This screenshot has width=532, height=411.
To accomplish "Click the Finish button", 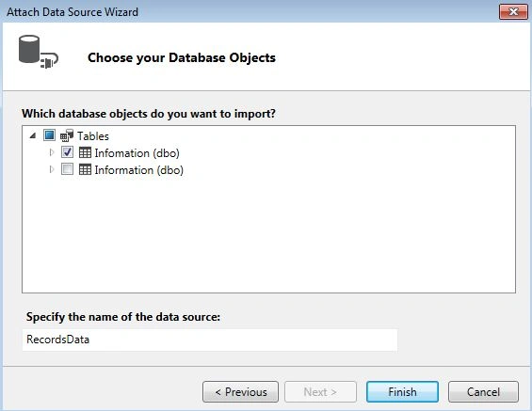I will pyautogui.click(x=402, y=392).
